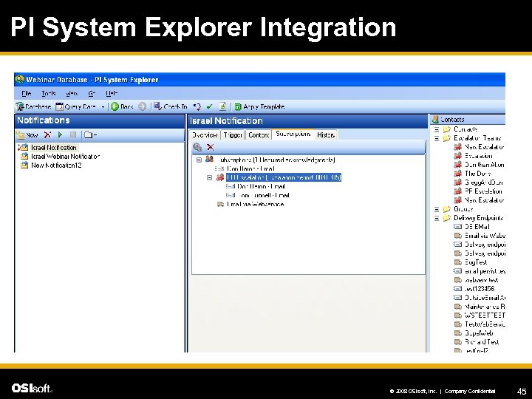Click the undo checkout icon after Check In
This screenshot has width=532, height=399.
(197, 106)
